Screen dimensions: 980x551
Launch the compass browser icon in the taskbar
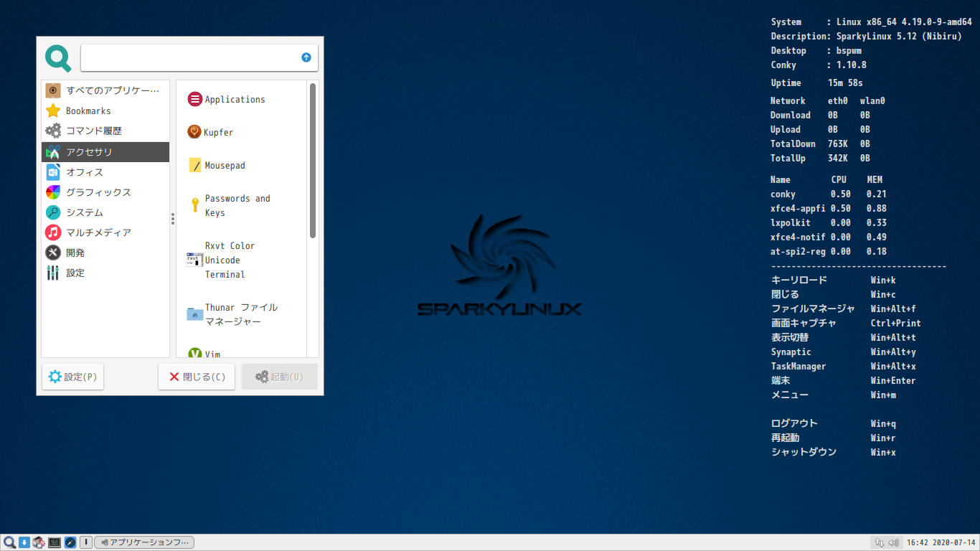(x=70, y=542)
